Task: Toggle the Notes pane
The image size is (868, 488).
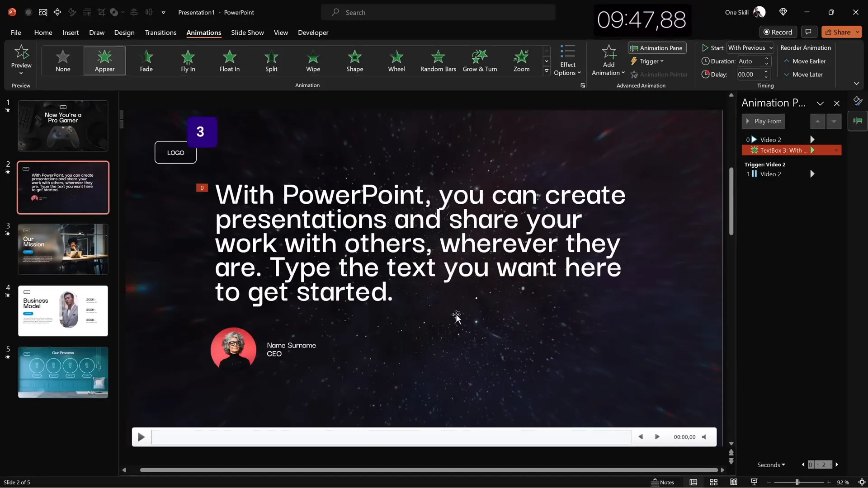Action: (663, 482)
